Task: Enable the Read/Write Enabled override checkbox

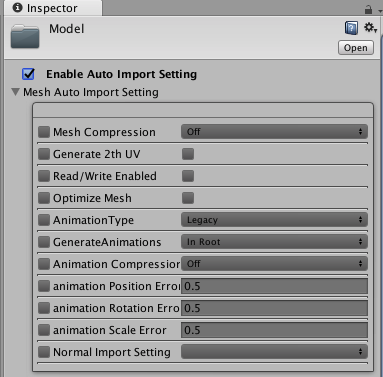Action: 44,176
